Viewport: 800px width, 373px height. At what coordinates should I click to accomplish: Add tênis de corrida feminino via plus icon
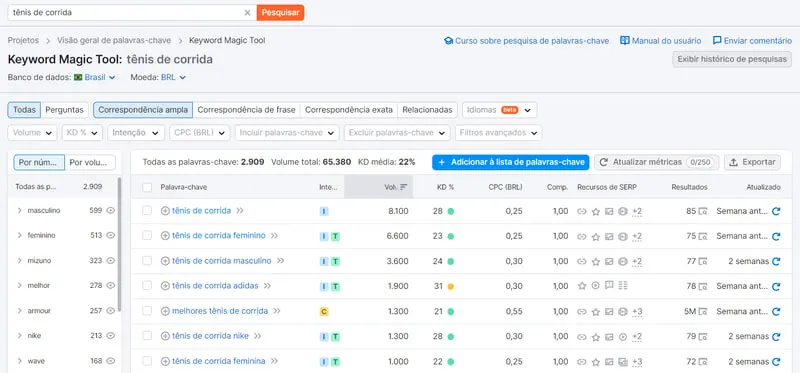click(x=165, y=236)
